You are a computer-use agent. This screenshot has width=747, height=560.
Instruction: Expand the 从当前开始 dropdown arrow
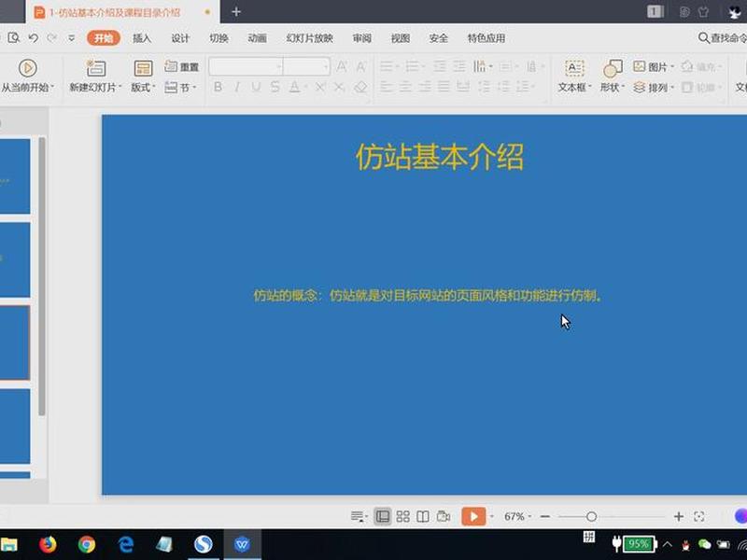pyautogui.click(x=52, y=88)
